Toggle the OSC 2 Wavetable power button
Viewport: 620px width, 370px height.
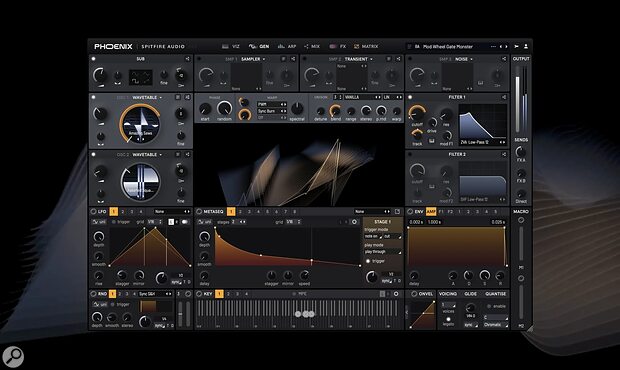point(94,155)
